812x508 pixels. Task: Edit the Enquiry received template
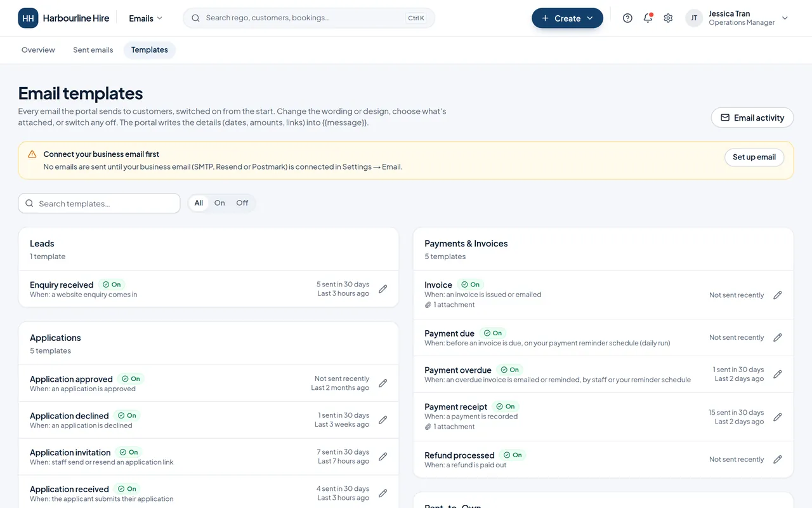point(383,289)
